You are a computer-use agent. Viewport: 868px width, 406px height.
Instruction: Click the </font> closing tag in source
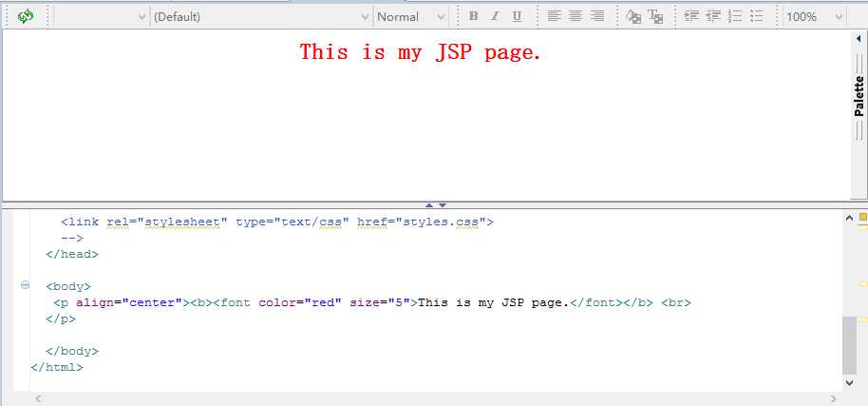(596, 303)
